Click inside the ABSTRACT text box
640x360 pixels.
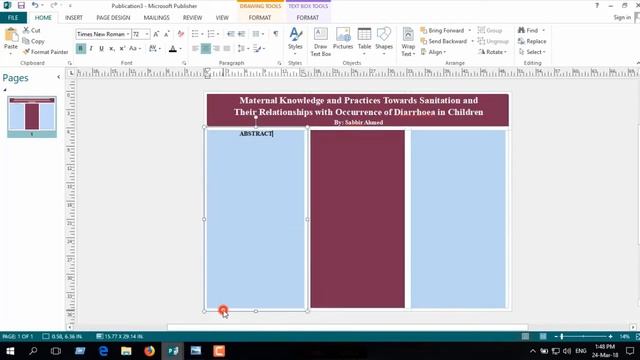(256, 219)
